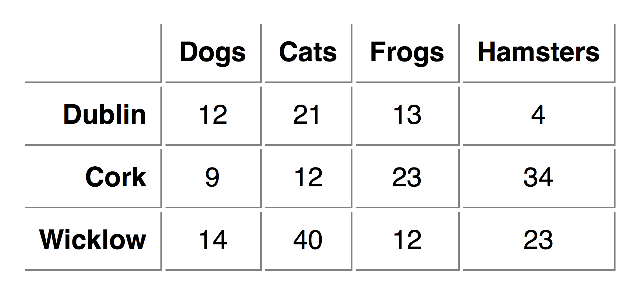
Task: Click the Dogs column header
Action: coord(213,53)
